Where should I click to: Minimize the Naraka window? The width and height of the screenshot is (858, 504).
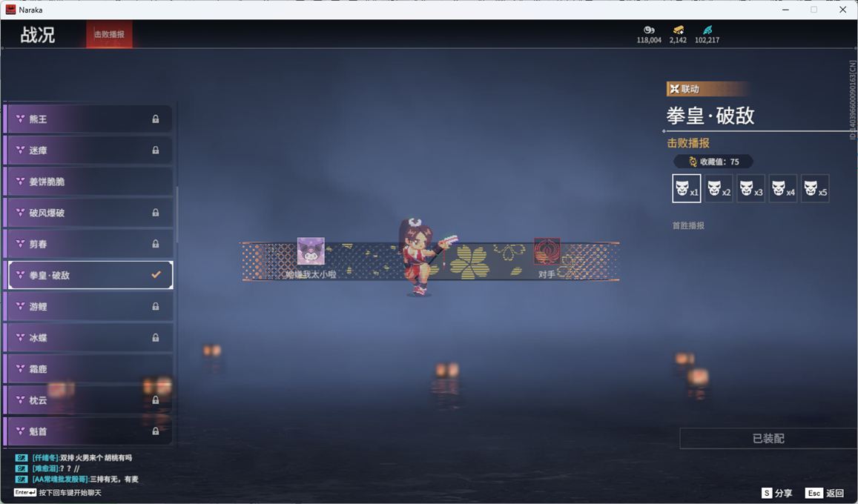pyautogui.click(x=786, y=10)
